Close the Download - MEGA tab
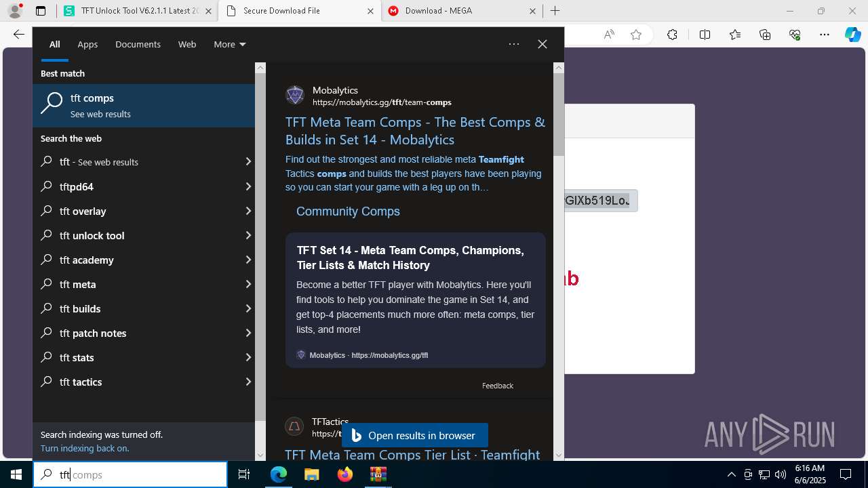This screenshot has width=868, height=488. click(x=532, y=11)
